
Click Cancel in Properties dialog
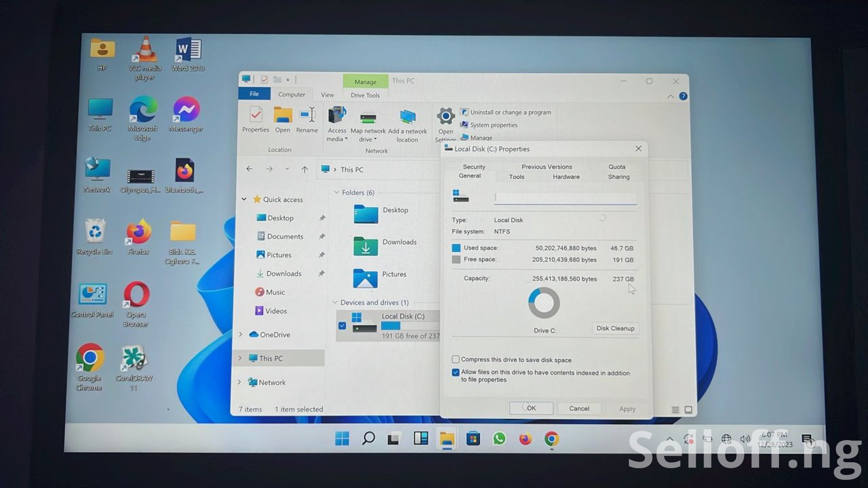[x=579, y=408]
